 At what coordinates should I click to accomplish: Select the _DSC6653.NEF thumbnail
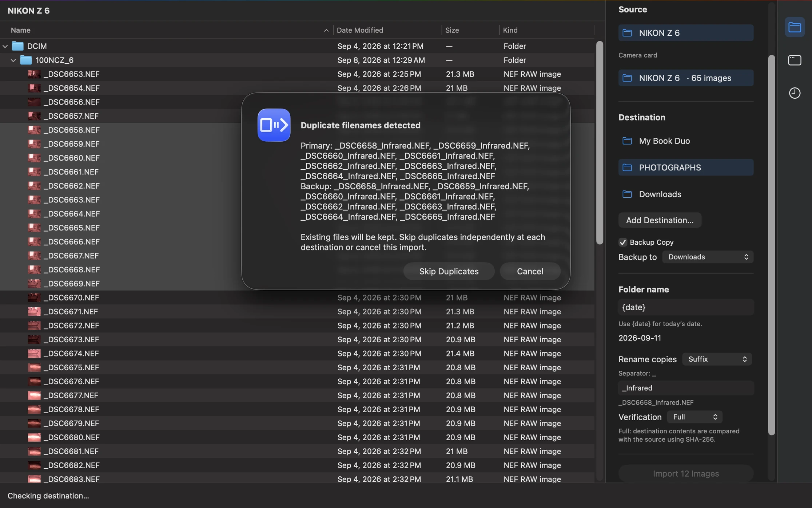pyautogui.click(x=34, y=74)
